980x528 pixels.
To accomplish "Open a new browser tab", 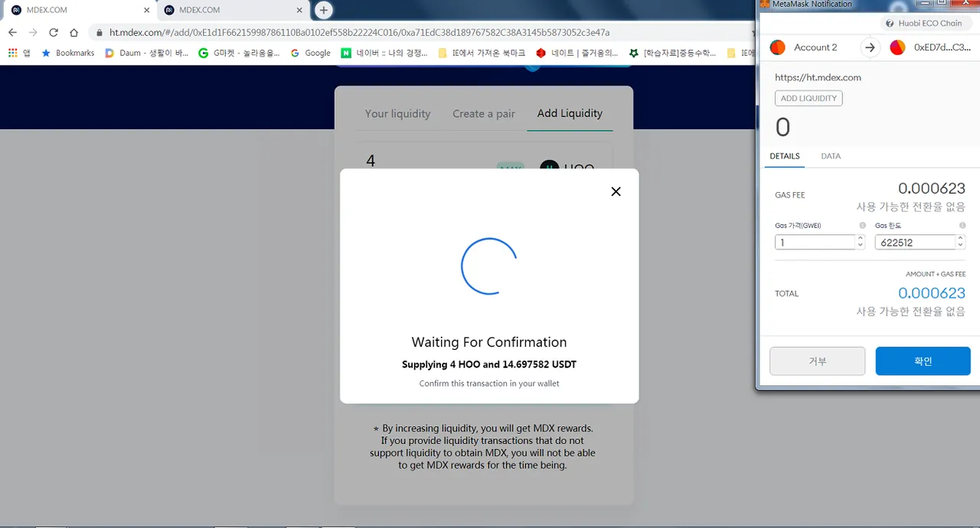I will pos(324,10).
